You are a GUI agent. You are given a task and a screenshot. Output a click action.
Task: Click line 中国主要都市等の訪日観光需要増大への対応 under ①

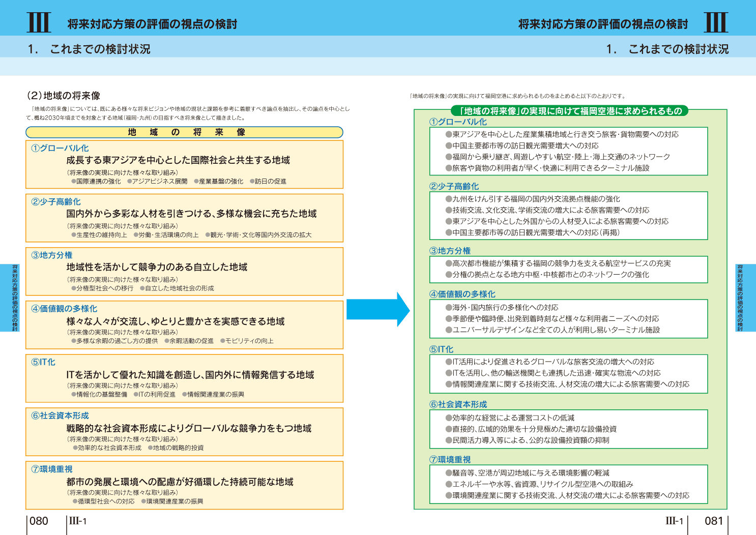(x=522, y=145)
